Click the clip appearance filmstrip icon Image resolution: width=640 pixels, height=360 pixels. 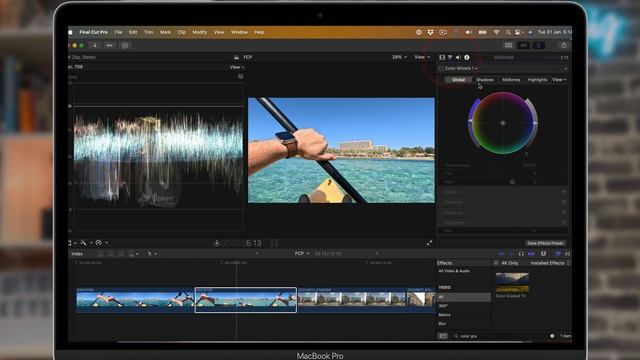coord(543,253)
